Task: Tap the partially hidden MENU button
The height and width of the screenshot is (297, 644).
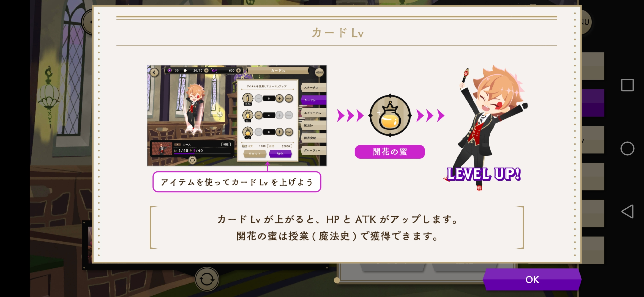Action: point(586,22)
